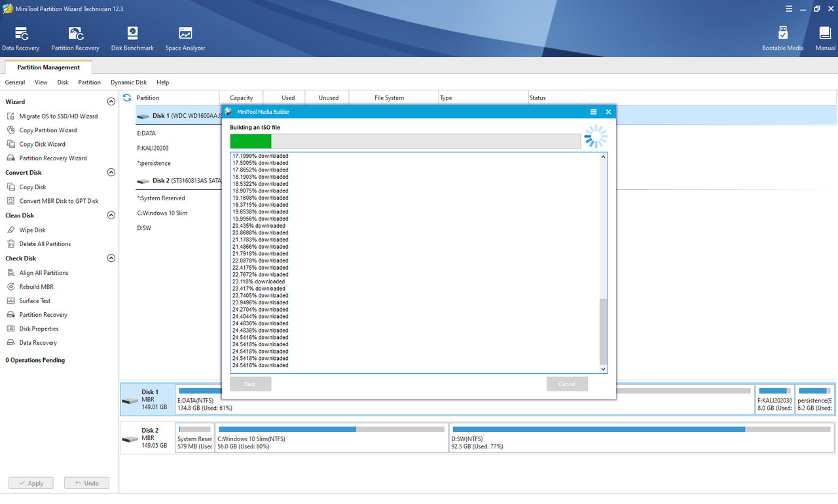Select the Partition Management tab
Screen dimensions: 838x504
pyautogui.click(x=48, y=67)
